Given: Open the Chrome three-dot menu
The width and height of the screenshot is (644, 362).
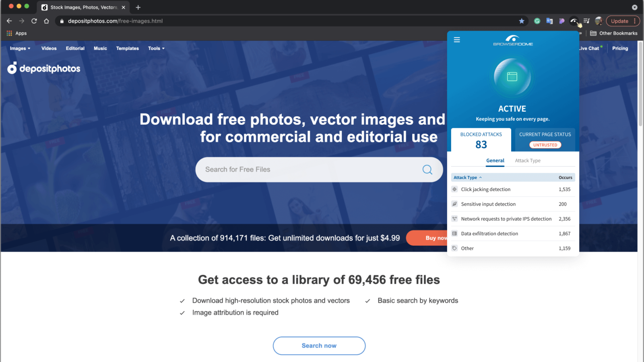Looking at the screenshot, I should tap(635, 21).
